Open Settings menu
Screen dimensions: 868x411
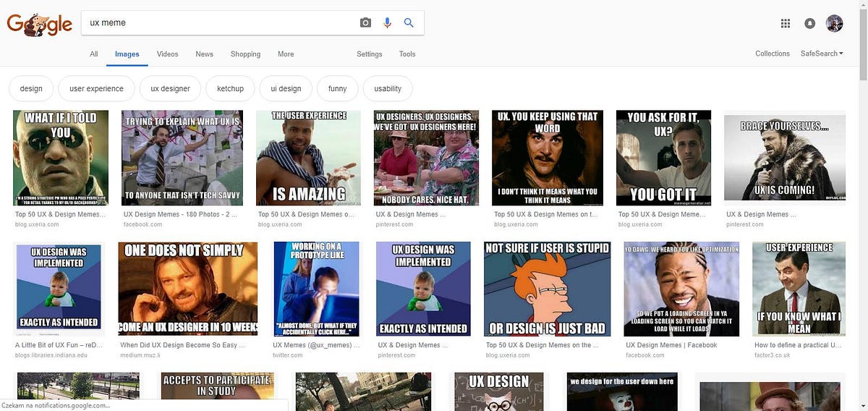click(369, 54)
